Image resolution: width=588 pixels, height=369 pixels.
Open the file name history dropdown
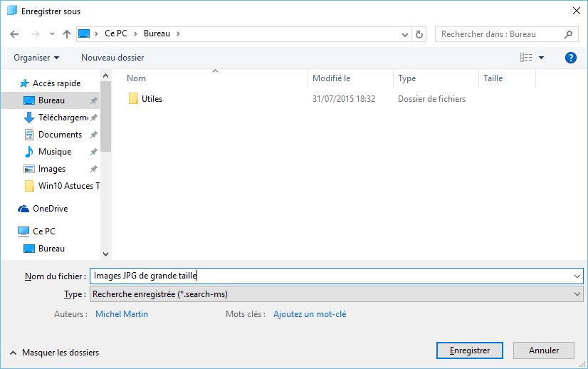577,276
